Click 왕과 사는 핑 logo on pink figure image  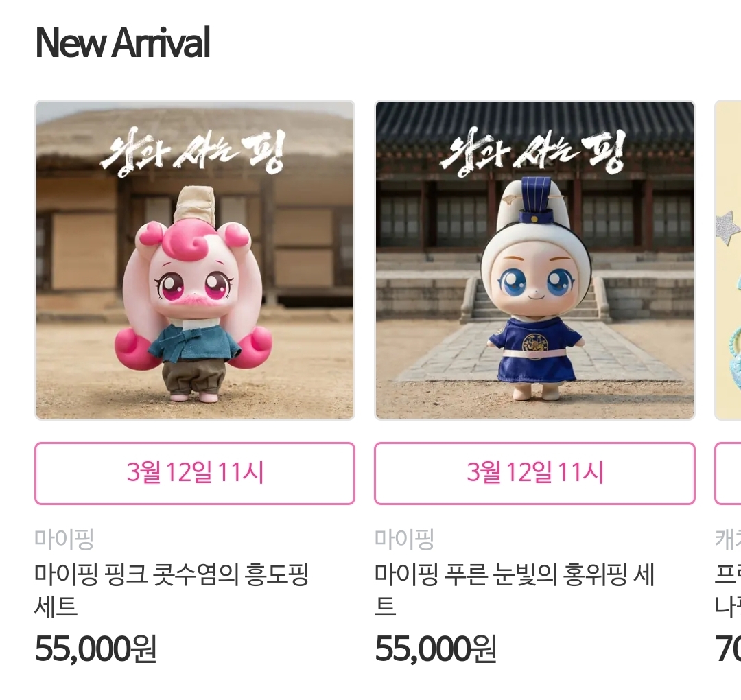click(193, 152)
